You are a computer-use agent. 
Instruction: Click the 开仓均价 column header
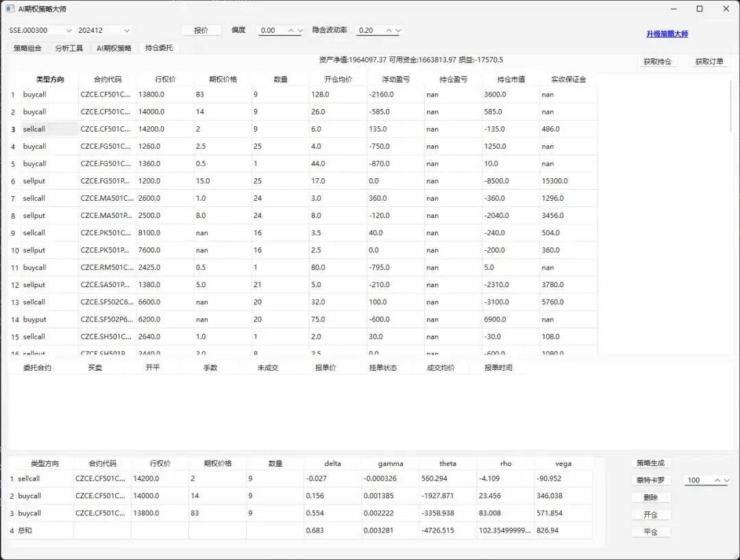point(338,80)
